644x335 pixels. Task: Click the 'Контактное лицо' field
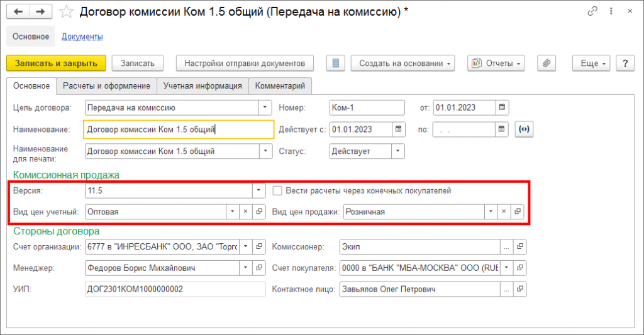[x=420, y=289]
